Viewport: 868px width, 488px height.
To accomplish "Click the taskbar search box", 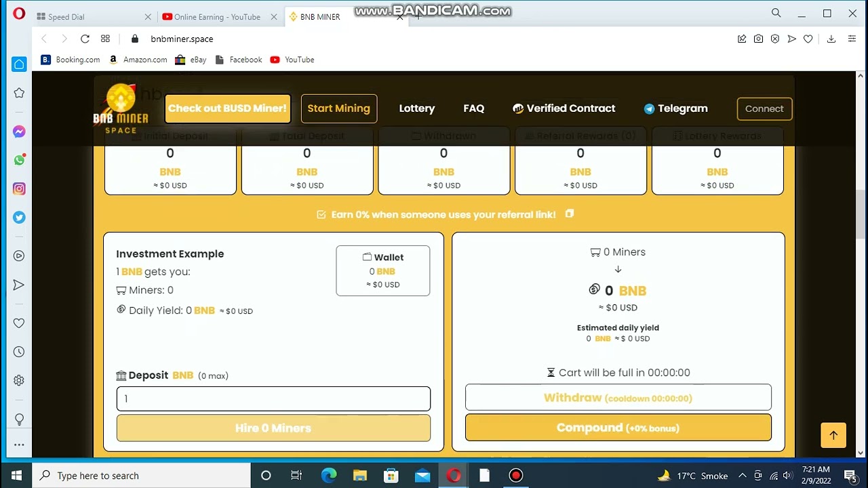I will pos(142,476).
